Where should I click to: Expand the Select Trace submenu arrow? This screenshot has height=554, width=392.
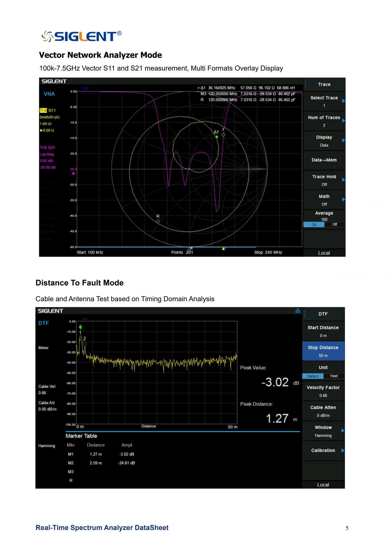pyautogui.click(x=343, y=101)
